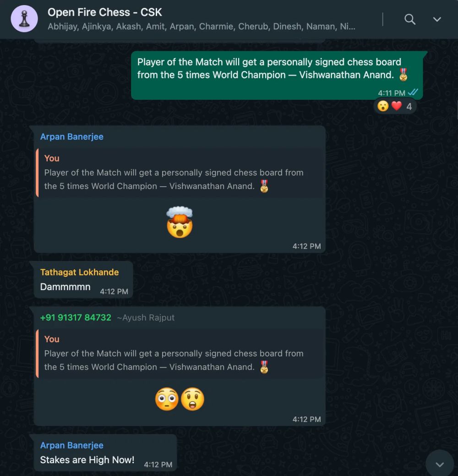Click the exploding head emoji message
This screenshot has height=476, width=458.
click(x=180, y=222)
